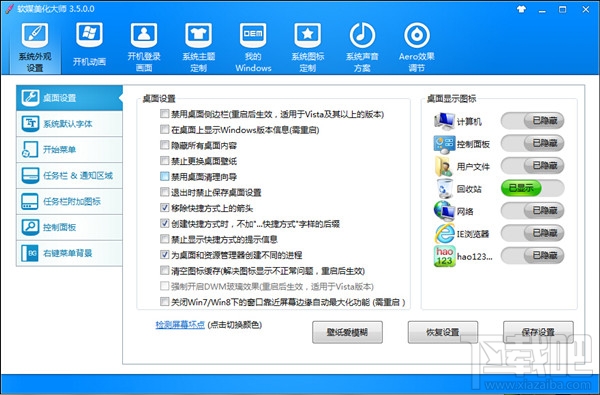Uncheck 移除快捷方式上的箭头
The image size is (600, 395).
(165, 208)
